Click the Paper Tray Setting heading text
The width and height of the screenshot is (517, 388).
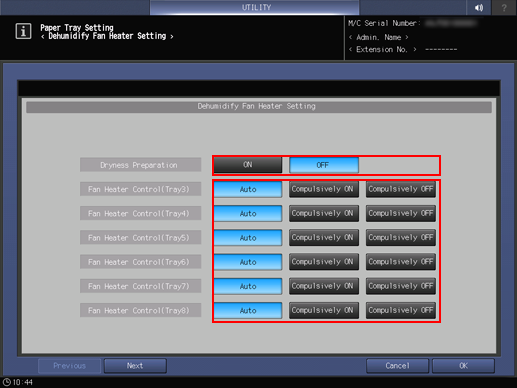pos(77,28)
